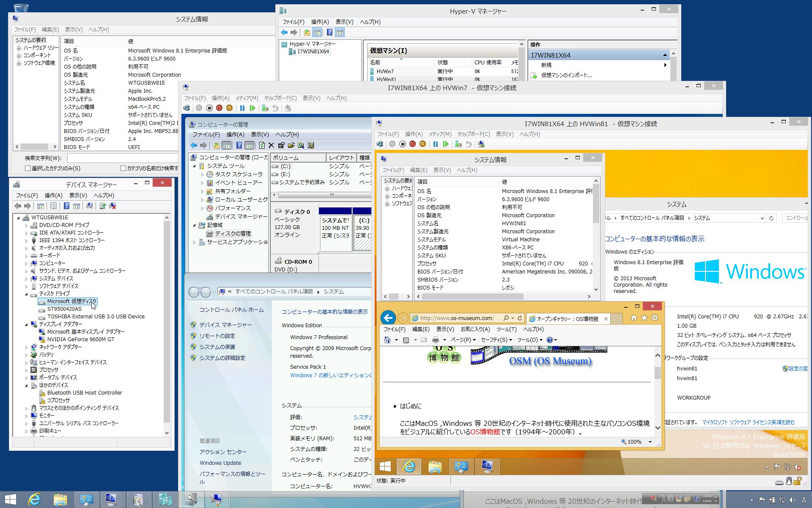
Task: Click 検索文字列(W) search input field
Action: [123, 158]
